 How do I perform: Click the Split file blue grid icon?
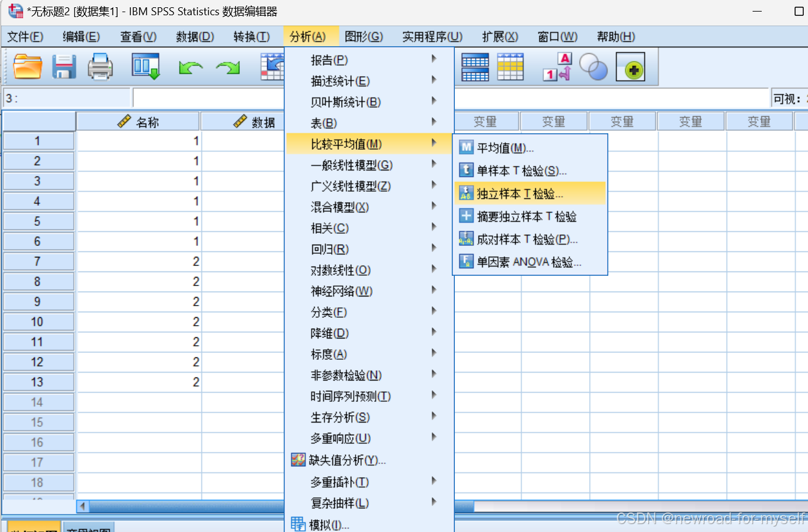point(475,67)
